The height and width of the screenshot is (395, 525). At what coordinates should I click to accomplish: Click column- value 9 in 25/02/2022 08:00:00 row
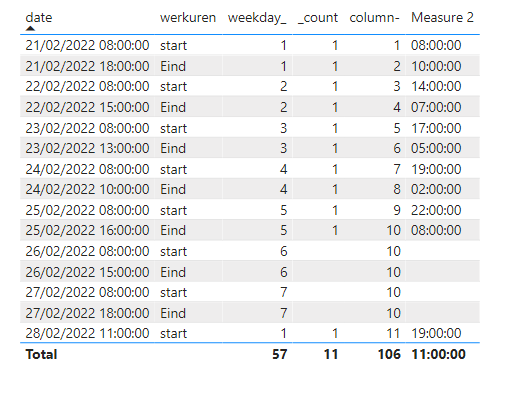coord(397,210)
